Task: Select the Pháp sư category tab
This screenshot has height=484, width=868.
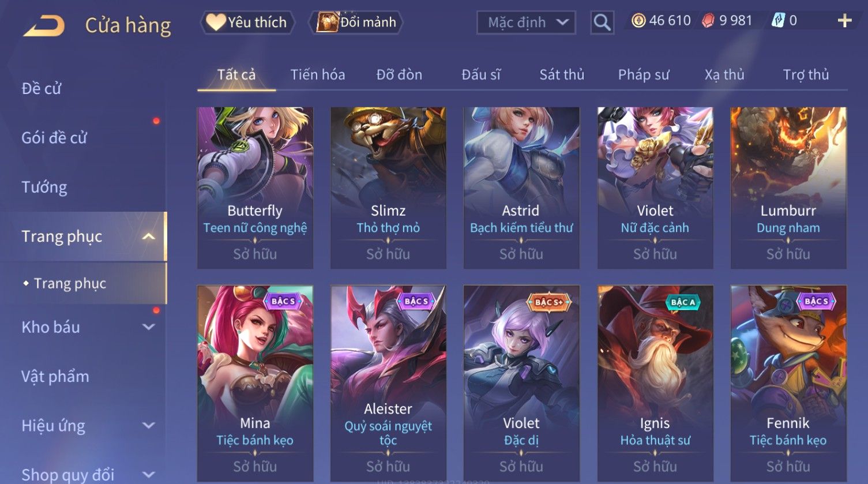Action: pos(644,74)
